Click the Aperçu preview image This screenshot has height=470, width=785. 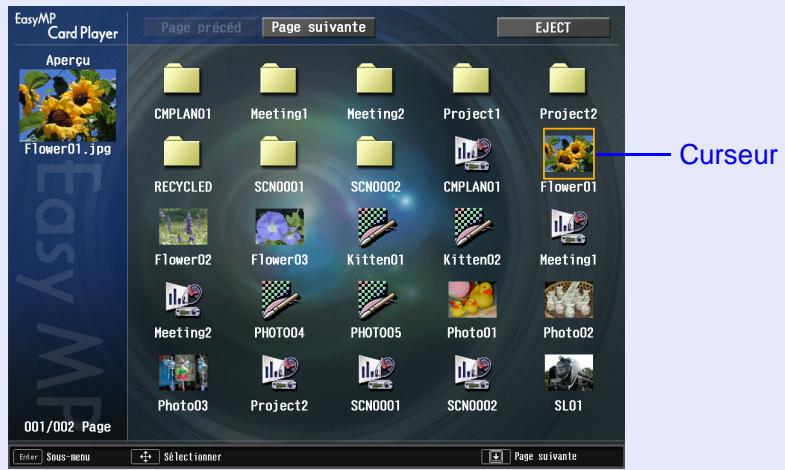68,105
